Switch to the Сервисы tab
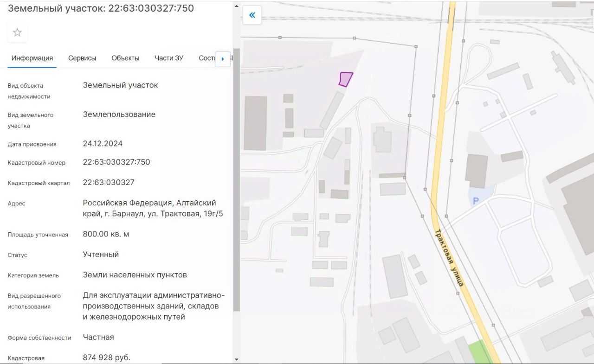This screenshot has height=364, width=594. click(82, 58)
